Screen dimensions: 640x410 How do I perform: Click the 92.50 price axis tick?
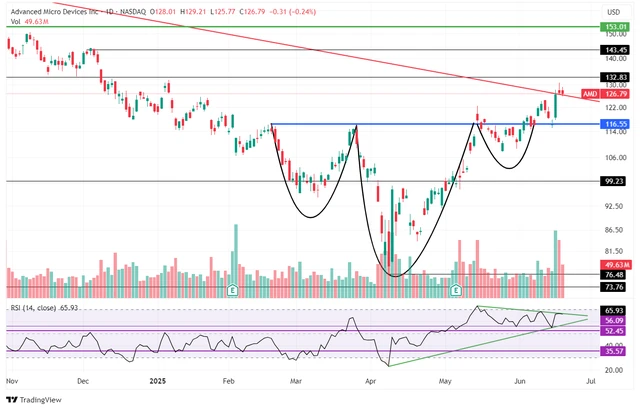(613, 206)
